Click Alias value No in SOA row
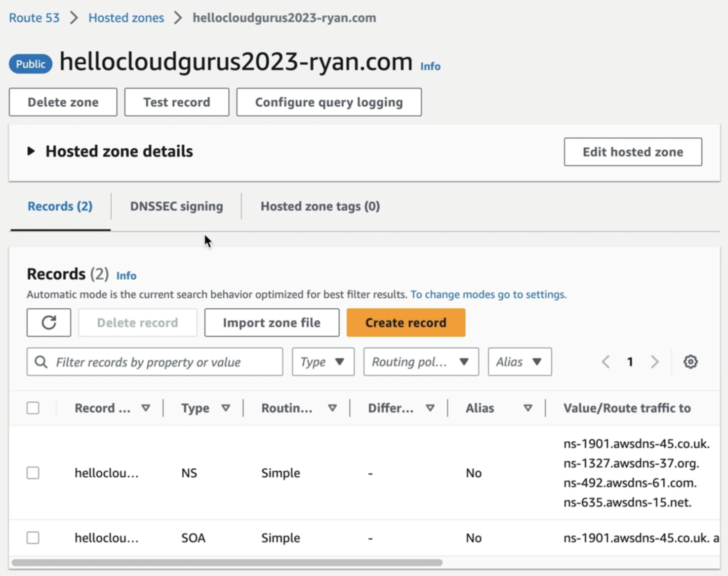 click(x=474, y=537)
